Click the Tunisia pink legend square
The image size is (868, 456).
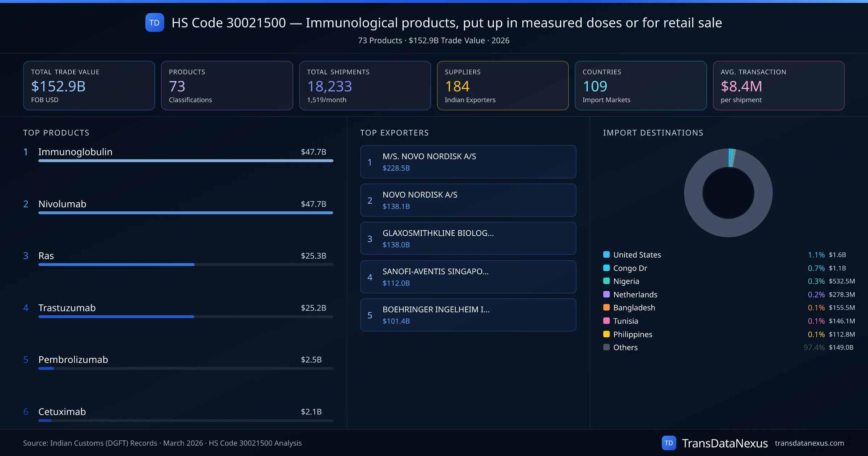[x=607, y=321]
